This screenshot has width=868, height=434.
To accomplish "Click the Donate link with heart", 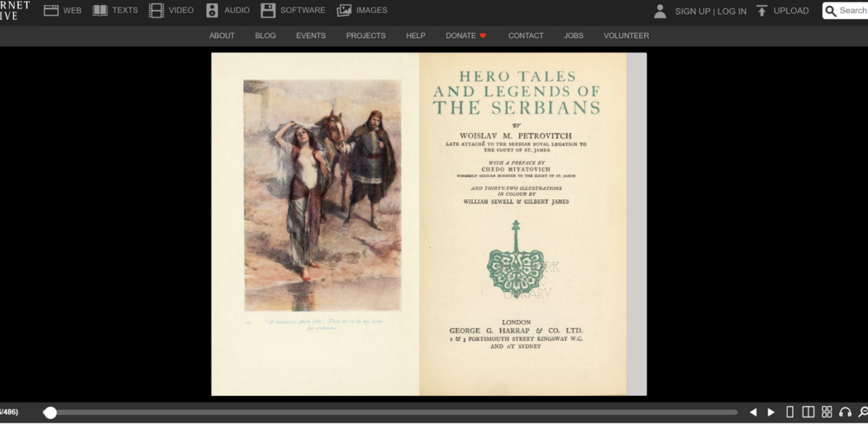I will tap(466, 36).
